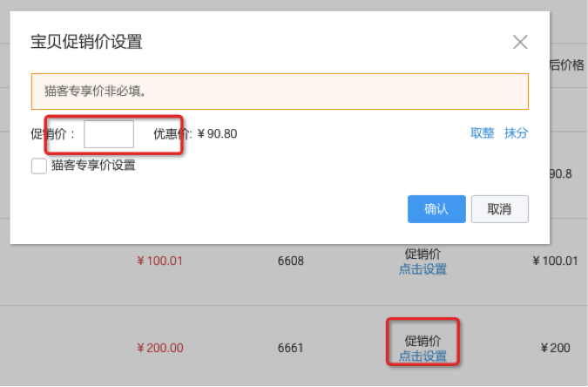Click the black ¥200 final price
Screen dimensions: 588x387
tap(555, 348)
